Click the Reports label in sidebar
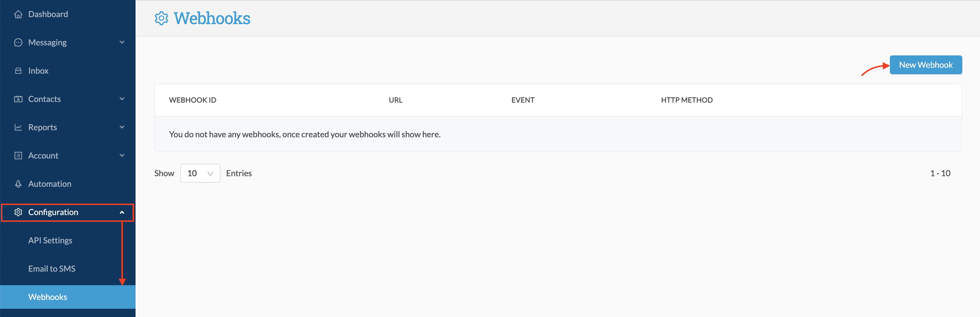 (43, 128)
